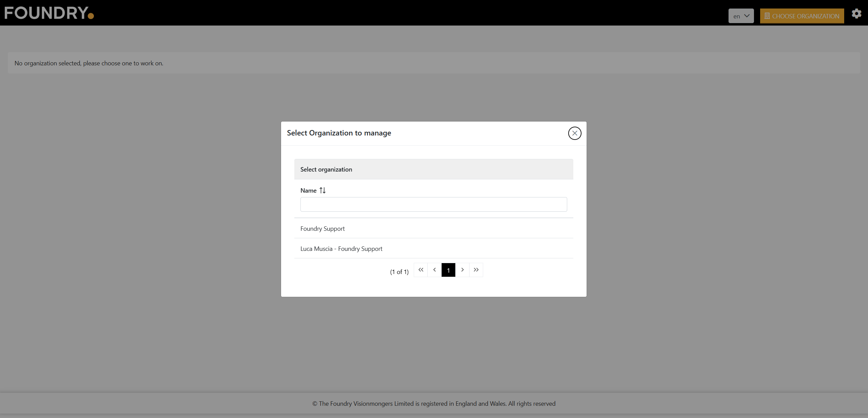Focus the Name filter input field
868x418 pixels.
(x=433, y=204)
